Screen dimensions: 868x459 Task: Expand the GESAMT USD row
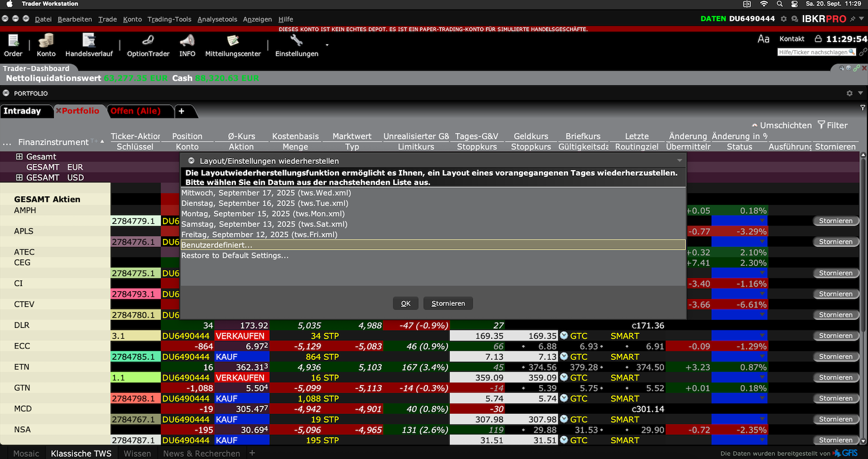coord(19,177)
